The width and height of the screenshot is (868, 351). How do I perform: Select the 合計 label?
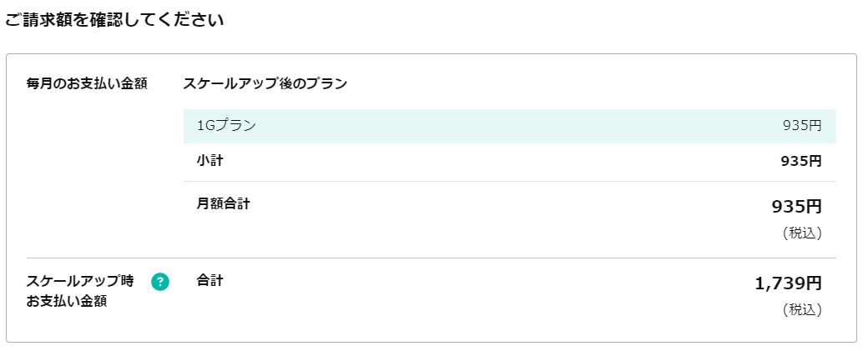pyautogui.click(x=209, y=281)
